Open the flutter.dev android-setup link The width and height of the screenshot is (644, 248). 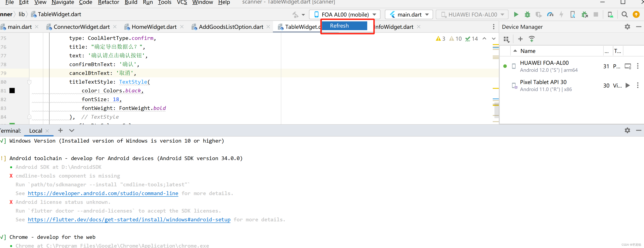tap(129, 220)
